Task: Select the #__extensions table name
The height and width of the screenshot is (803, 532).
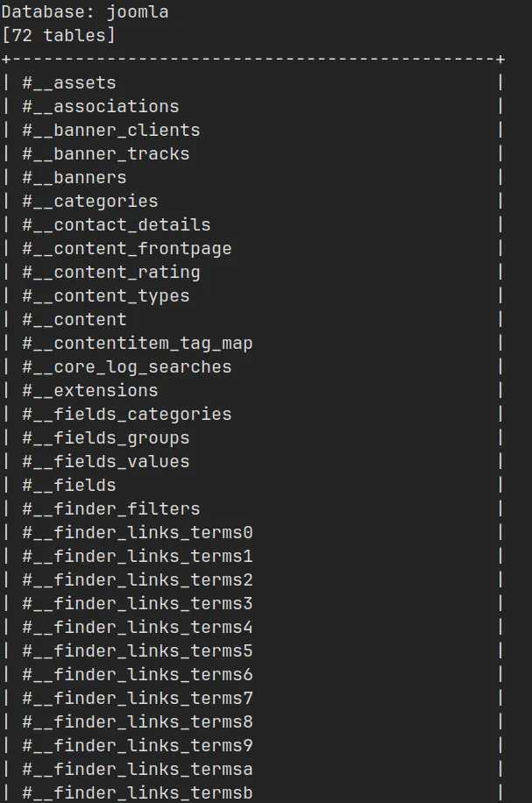Action: point(90,391)
